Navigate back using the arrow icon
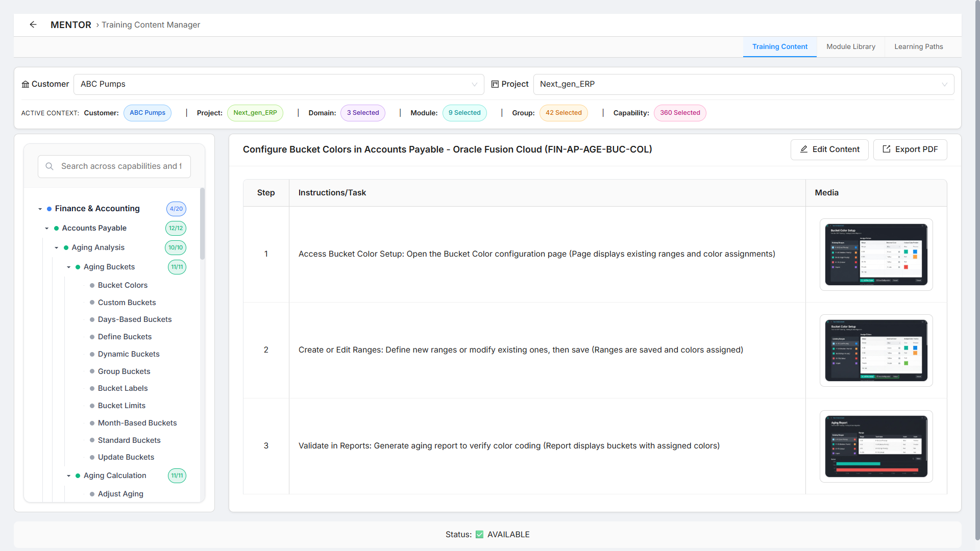 [33, 24]
